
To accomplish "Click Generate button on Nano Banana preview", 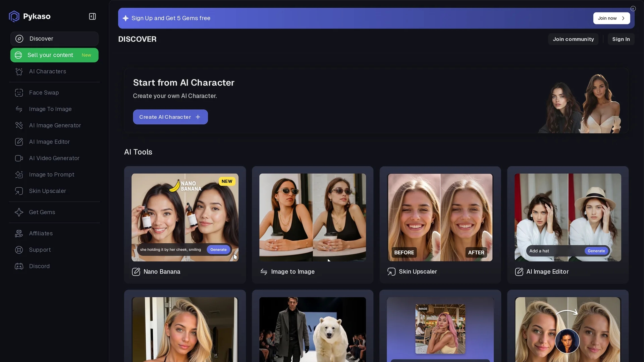I will pos(218,250).
